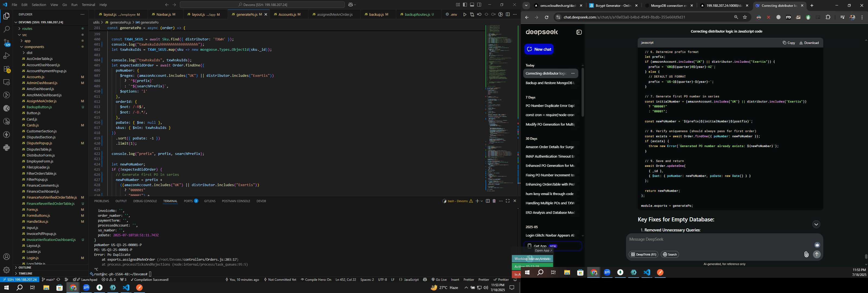Toggle the VS Code bottom panel
The image size is (868, 293).
(472, 5)
